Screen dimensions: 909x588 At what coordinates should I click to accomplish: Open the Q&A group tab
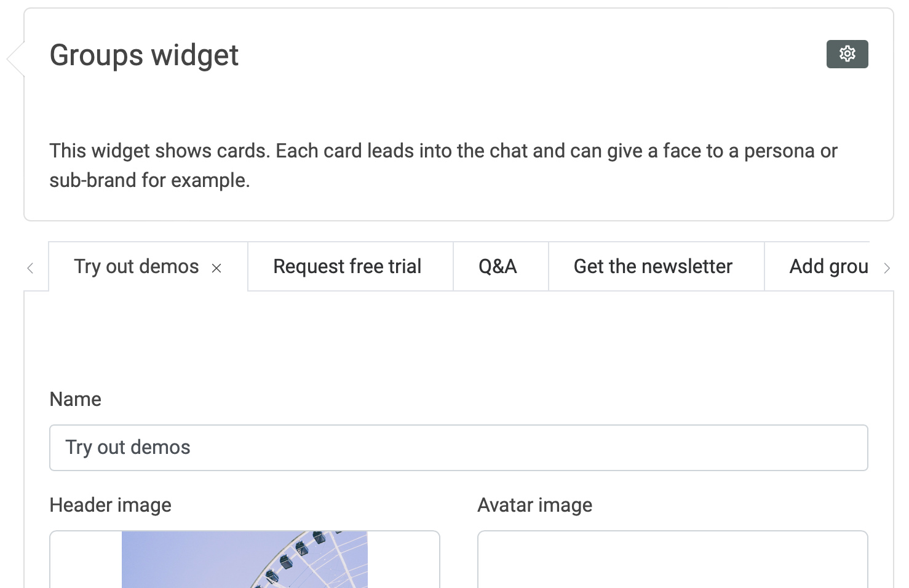tap(498, 266)
